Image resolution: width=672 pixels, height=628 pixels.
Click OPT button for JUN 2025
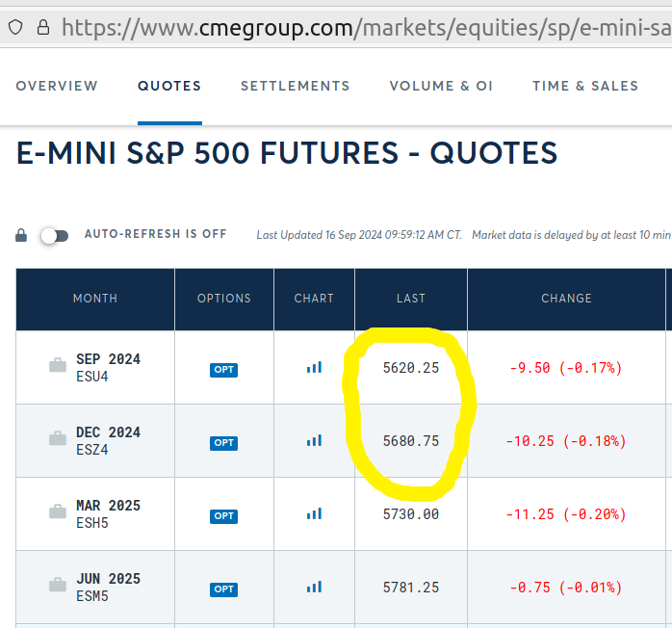pos(223,589)
